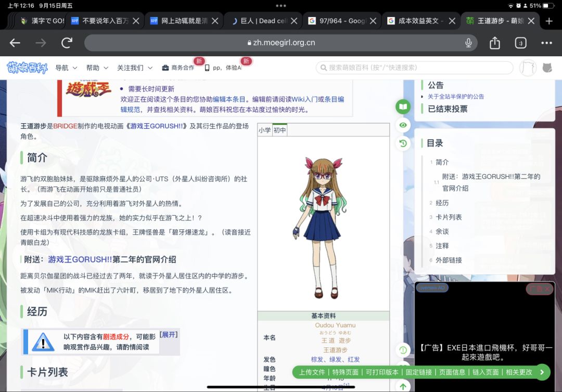Go back with the browser back arrow

[x=15, y=43]
